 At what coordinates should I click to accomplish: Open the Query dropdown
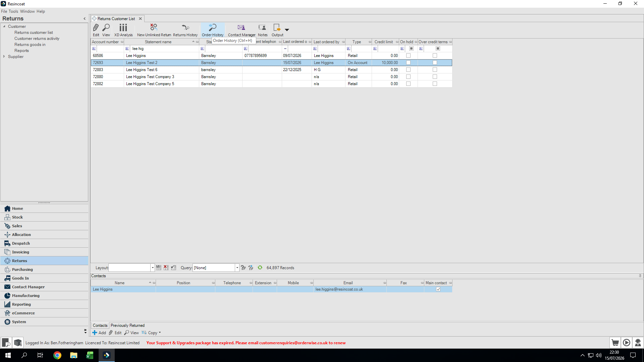(237, 267)
